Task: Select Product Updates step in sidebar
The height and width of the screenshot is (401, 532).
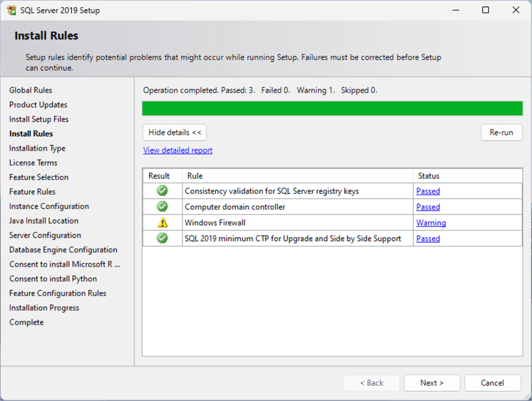Action: (38, 105)
